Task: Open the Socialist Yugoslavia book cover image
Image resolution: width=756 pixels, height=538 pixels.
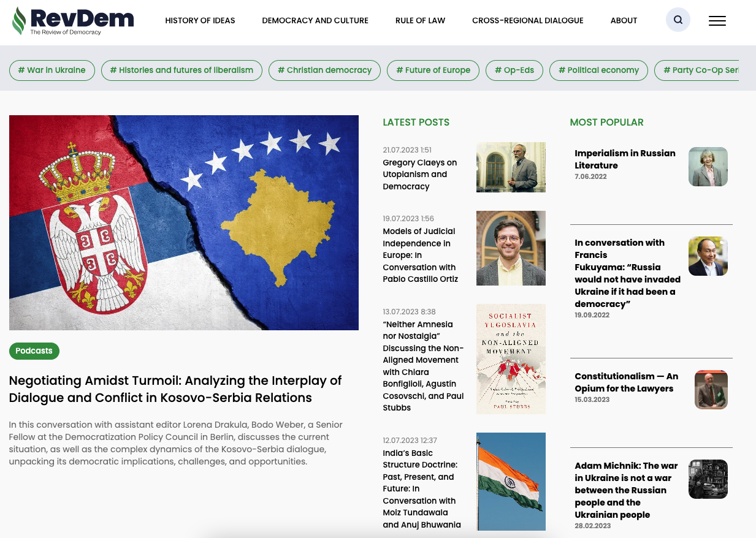Action: tap(511, 358)
